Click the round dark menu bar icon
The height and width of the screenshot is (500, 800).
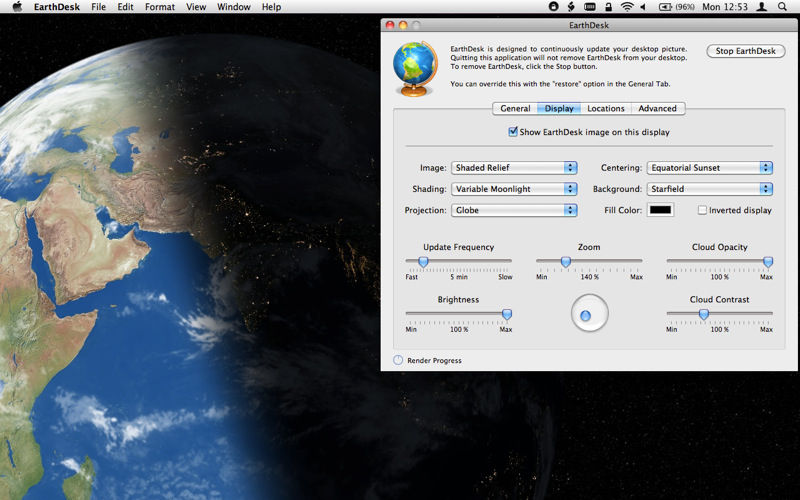pyautogui.click(x=554, y=7)
